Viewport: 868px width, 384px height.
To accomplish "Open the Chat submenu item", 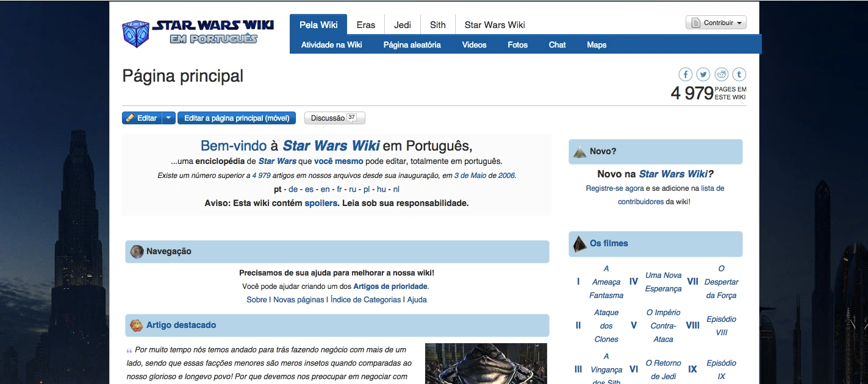I will click(x=558, y=44).
